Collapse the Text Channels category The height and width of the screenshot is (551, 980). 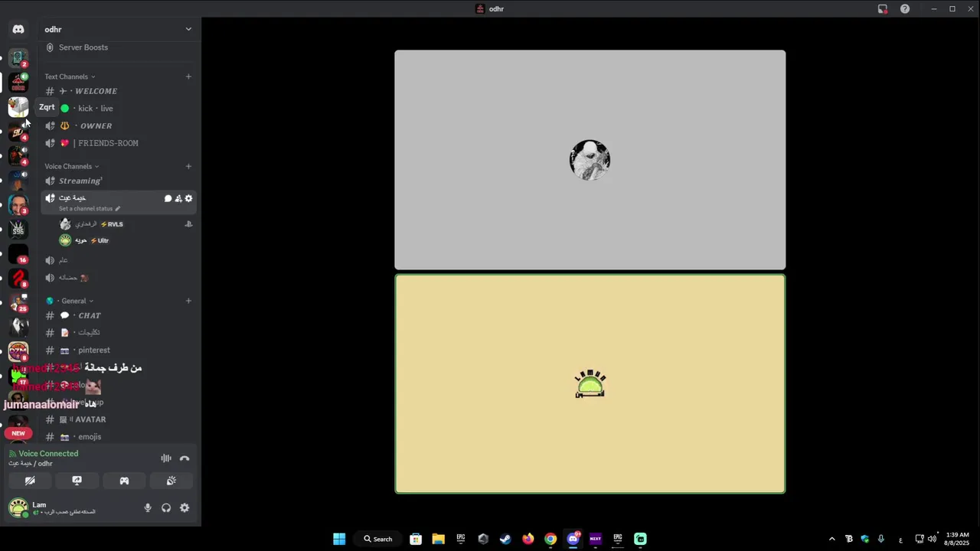pos(70,77)
